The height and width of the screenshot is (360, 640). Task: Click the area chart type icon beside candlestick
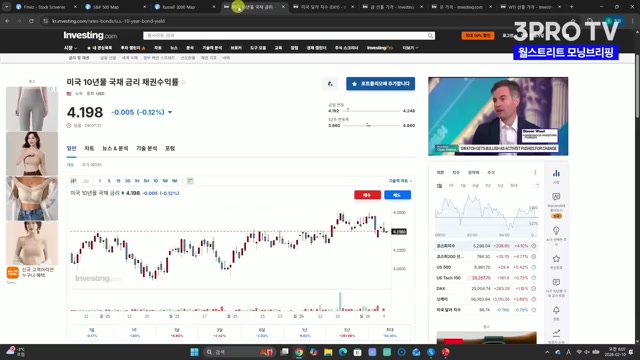pos(86,181)
